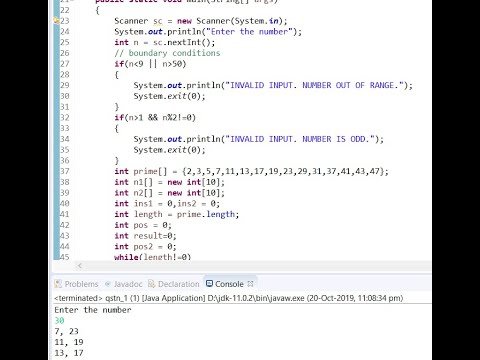Click the Console tab monitor icon

pyautogui.click(x=209, y=284)
